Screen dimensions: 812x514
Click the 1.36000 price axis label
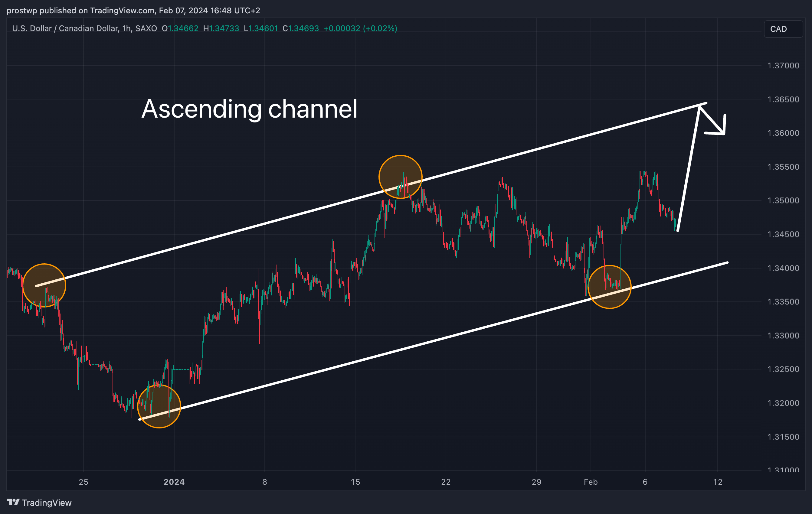[783, 133]
